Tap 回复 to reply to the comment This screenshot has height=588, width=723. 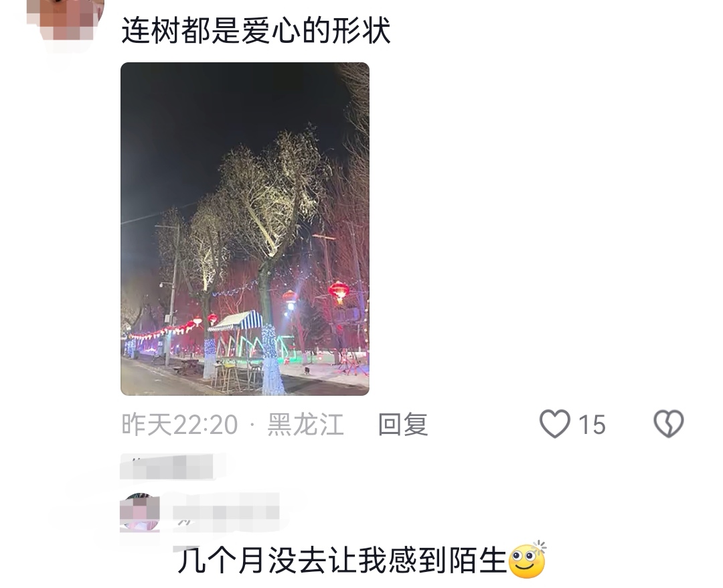403,425
